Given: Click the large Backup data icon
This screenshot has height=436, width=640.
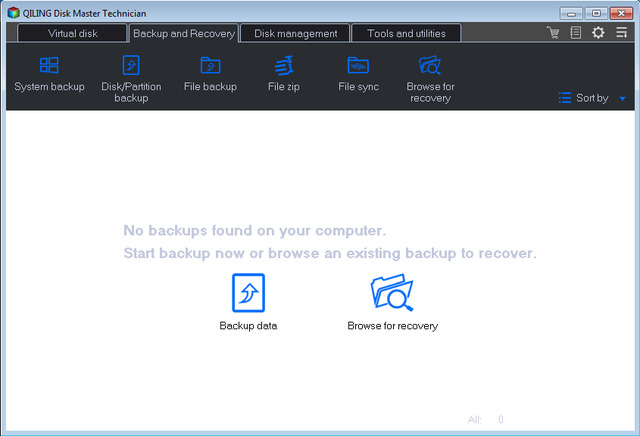Looking at the screenshot, I should (x=248, y=293).
